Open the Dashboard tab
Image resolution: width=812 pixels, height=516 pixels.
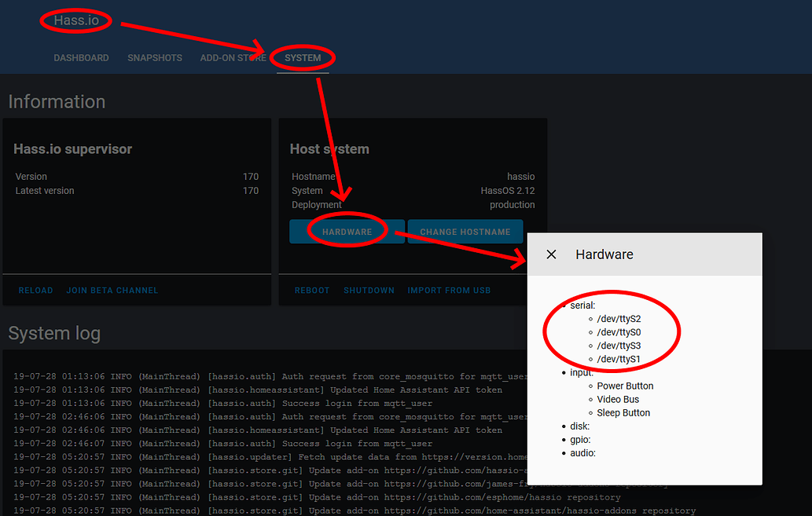pyautogui.click(x=81, y=58)
